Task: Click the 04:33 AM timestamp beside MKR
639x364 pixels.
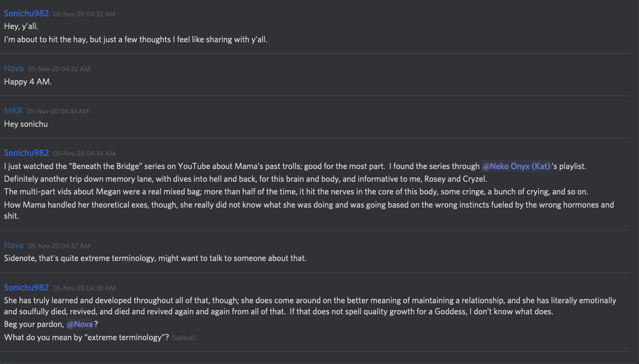Action: coord(58,111)
